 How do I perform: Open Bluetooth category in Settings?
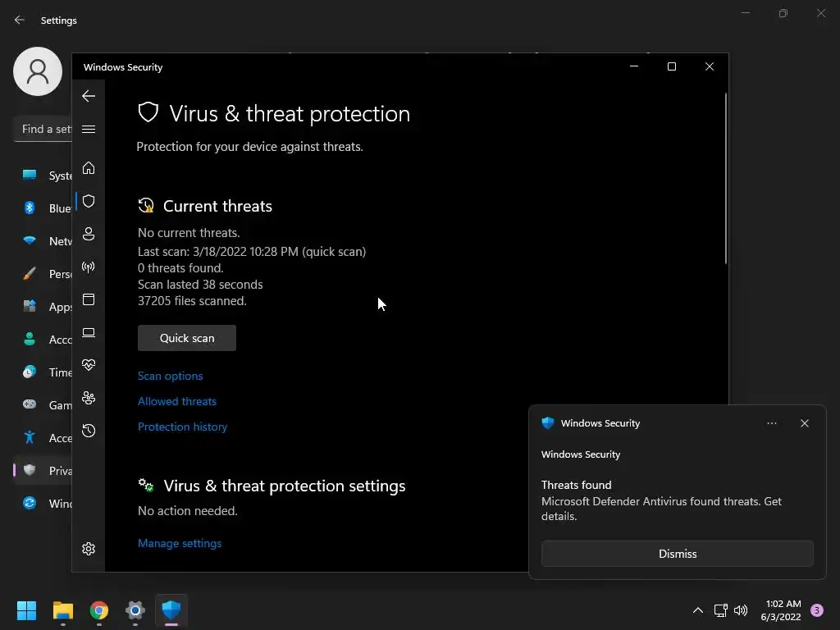coord(45,208)
